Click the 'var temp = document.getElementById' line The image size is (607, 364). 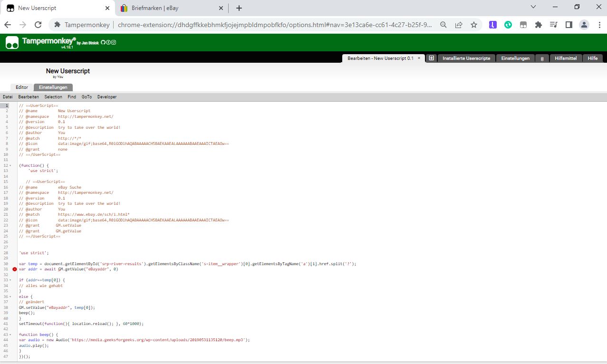[x=188, y=264]
